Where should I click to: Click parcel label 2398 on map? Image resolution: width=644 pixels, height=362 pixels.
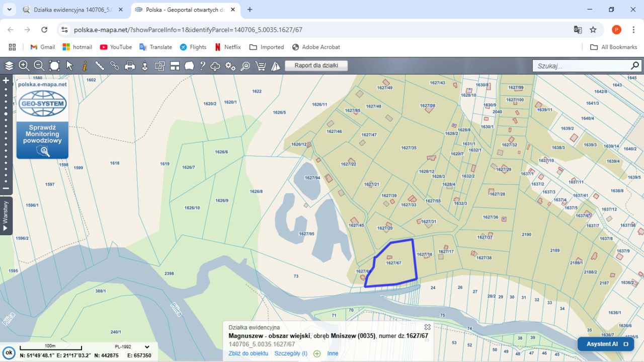point(169,273)
